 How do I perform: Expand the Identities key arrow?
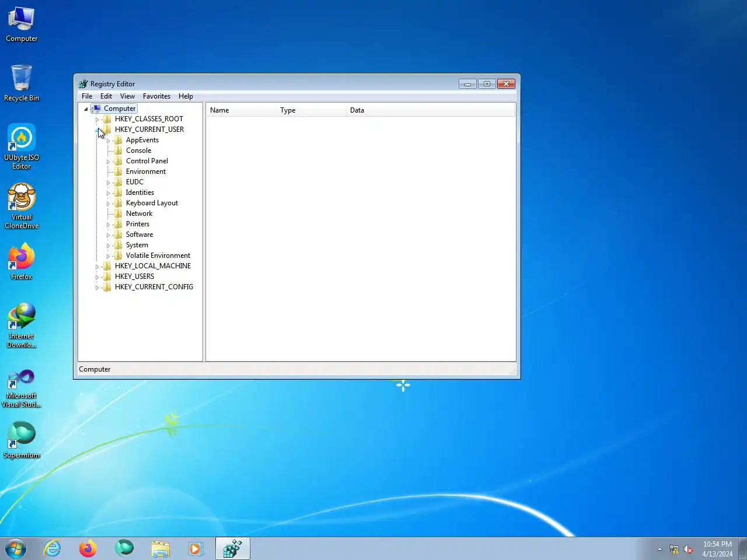pyautogui.click(x=108, y=192)
